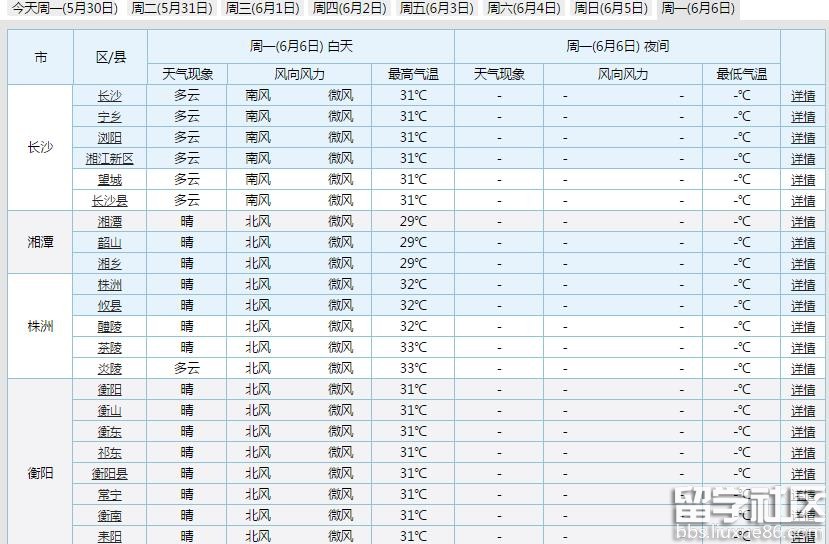Open the 衡阳县 district link
Screen dimensions: 829x544
tap(110, 474)
